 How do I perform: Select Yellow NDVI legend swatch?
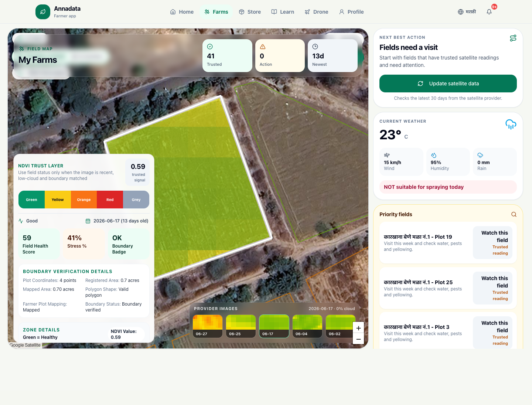tap(58, 200)
